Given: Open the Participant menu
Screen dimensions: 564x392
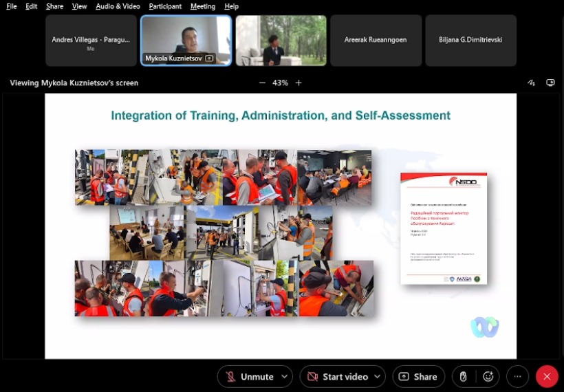Looking at the screenshot, I should pyautogui.click(x=165, y=6).
